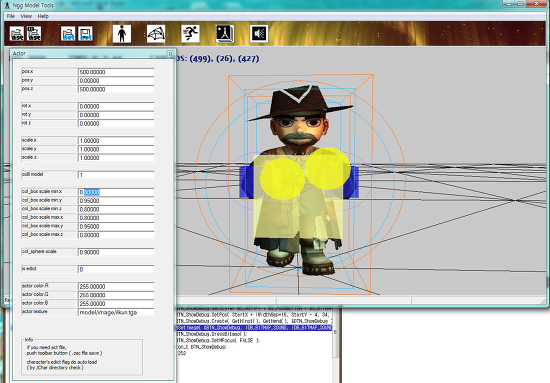Click the scale.z value field
The width and height of the screenshot is (550, 383).
tap(116, 158)
